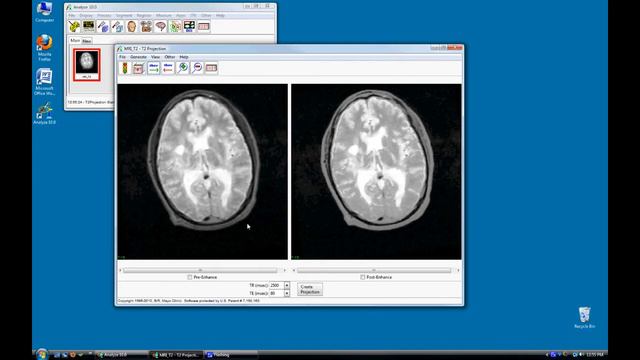Click the TE (msec) value field

[x=277, y=293]
